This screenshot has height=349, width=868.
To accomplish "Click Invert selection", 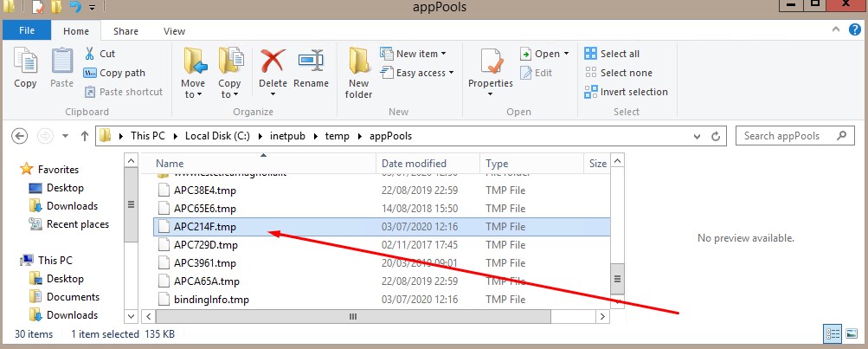I will coord(626,92).
